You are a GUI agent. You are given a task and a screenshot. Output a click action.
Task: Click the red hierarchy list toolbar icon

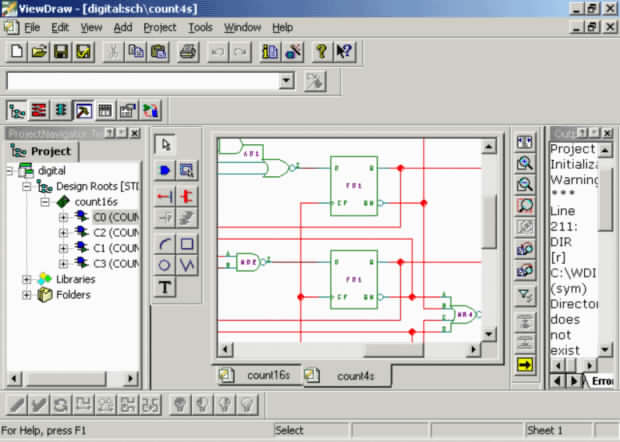[38, 110]
